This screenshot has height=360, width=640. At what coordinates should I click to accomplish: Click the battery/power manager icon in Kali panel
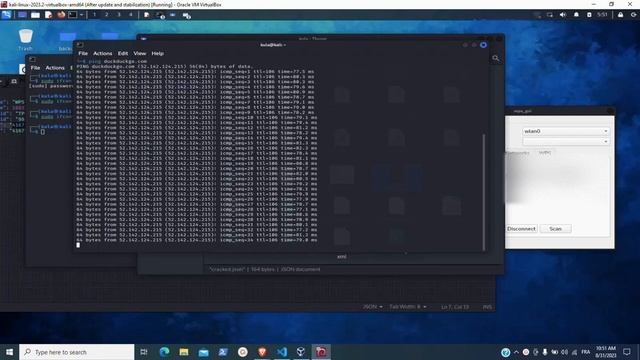(x=589, y=15)
